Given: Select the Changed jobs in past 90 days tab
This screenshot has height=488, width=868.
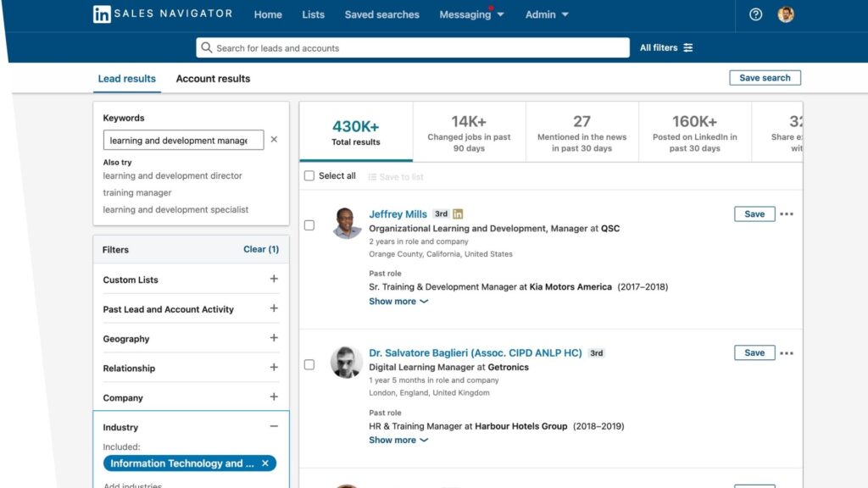Looking at the screenshot, I should pyautogui.click(x=469, y=131).
